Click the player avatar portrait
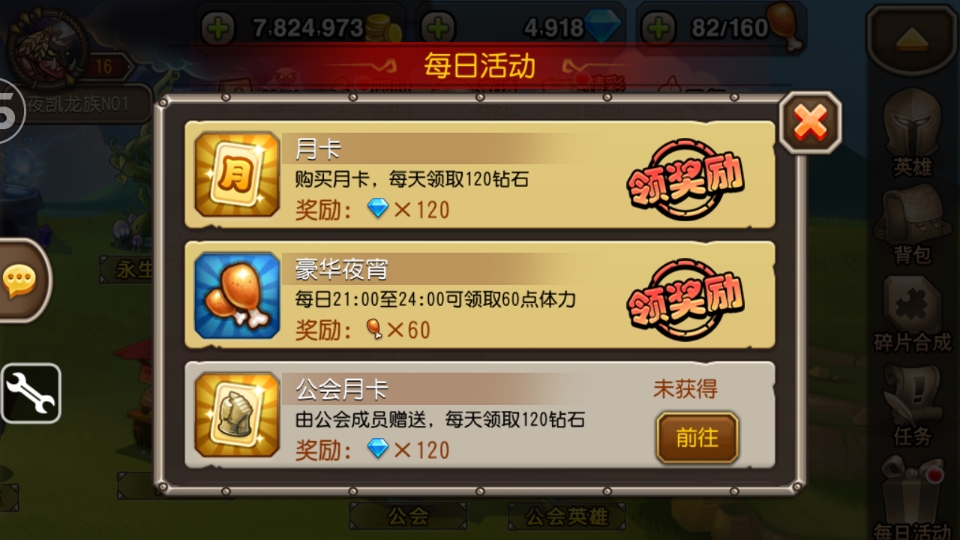 point(46,46)
